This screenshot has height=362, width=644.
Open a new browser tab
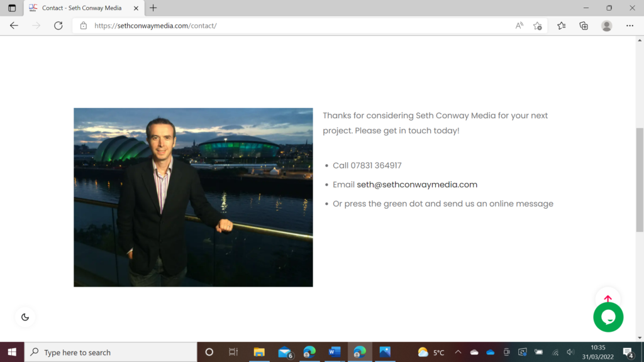tap(153, 8)
